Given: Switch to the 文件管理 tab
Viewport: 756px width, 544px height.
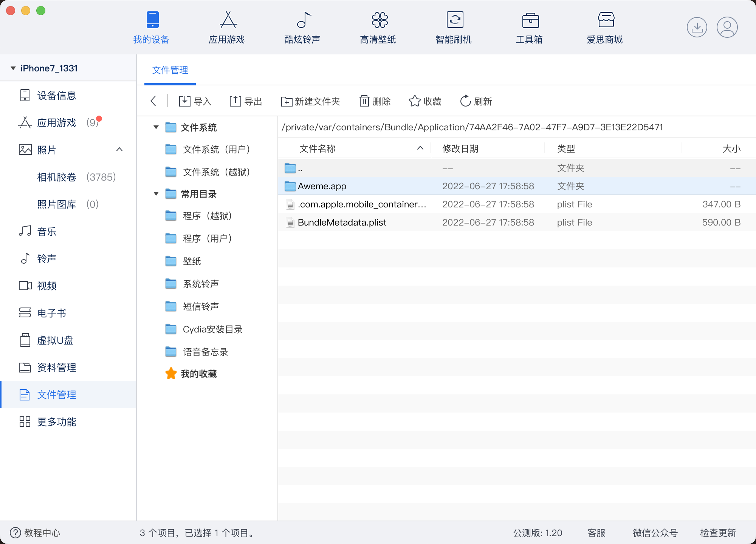Looking at the screenshot, I should 170,70.
